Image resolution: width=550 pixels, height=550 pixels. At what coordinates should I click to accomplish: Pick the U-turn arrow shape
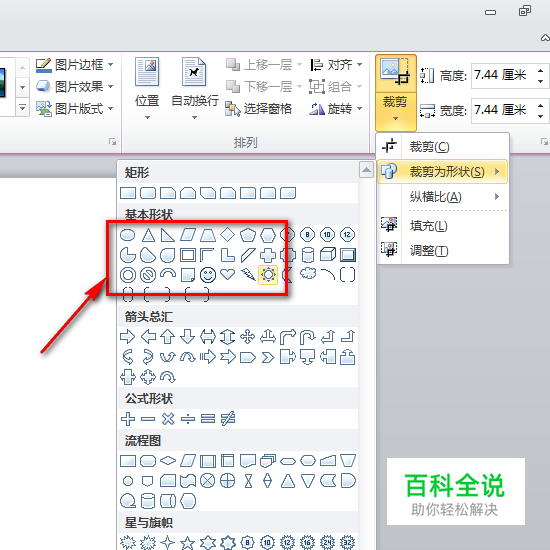coord(308,337)
